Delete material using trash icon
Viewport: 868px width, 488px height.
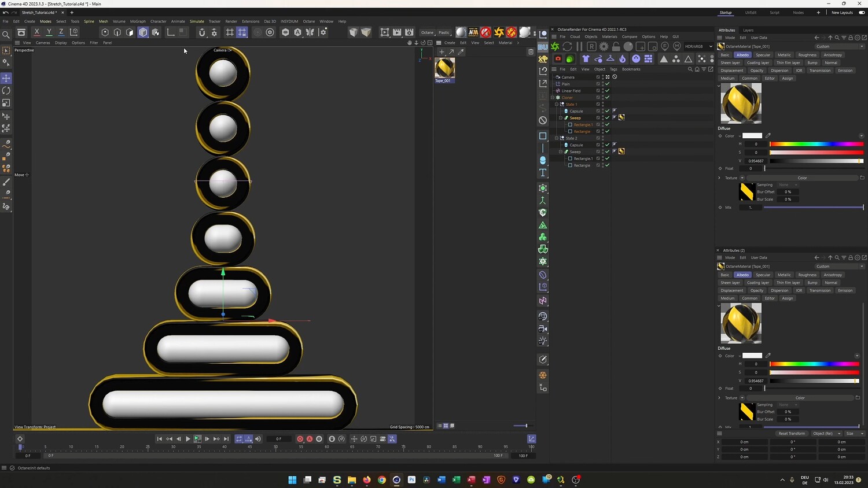coord(531,52)
